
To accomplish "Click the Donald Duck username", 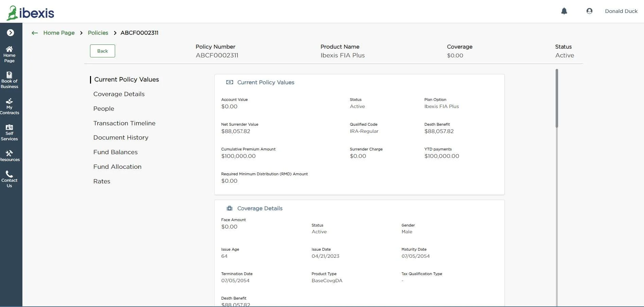I will [621, 11].
